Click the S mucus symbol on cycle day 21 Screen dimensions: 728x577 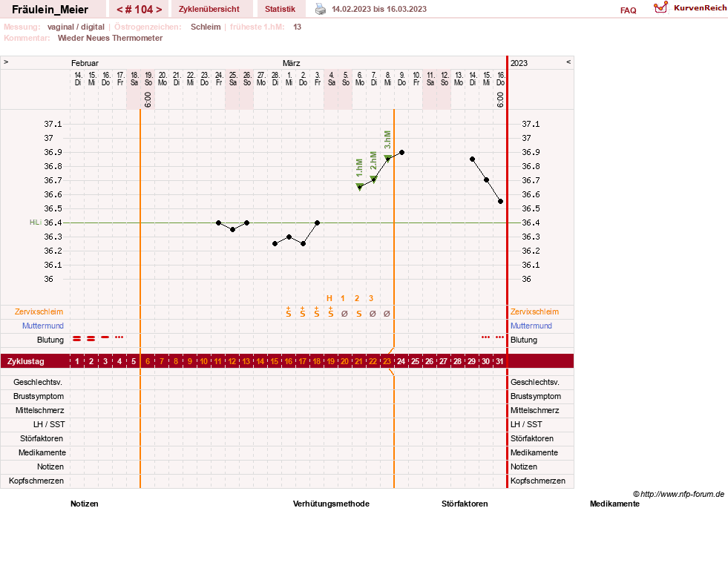tap(358, 314)
